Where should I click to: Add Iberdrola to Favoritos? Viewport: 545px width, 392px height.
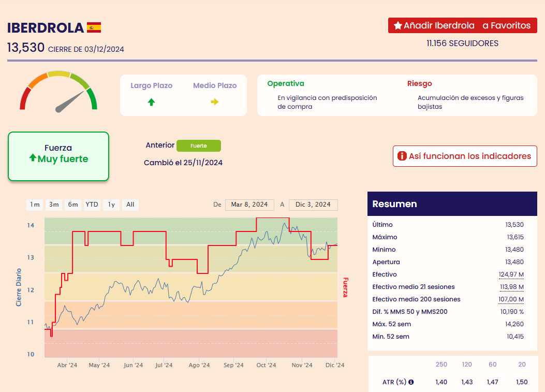(463, 25)
